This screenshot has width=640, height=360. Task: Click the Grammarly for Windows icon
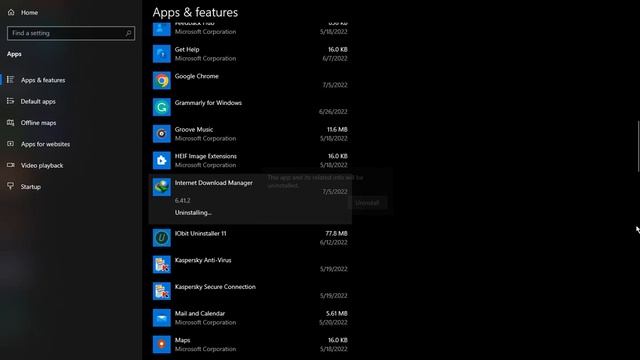coord(162,107)
